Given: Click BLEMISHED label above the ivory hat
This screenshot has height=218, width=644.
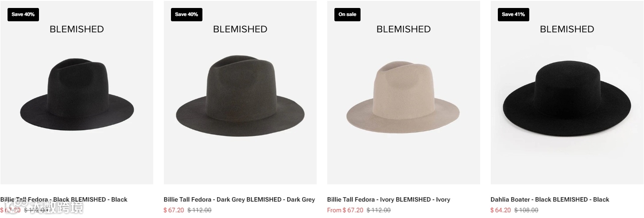Looking at the screenshot, I should 403,29.
